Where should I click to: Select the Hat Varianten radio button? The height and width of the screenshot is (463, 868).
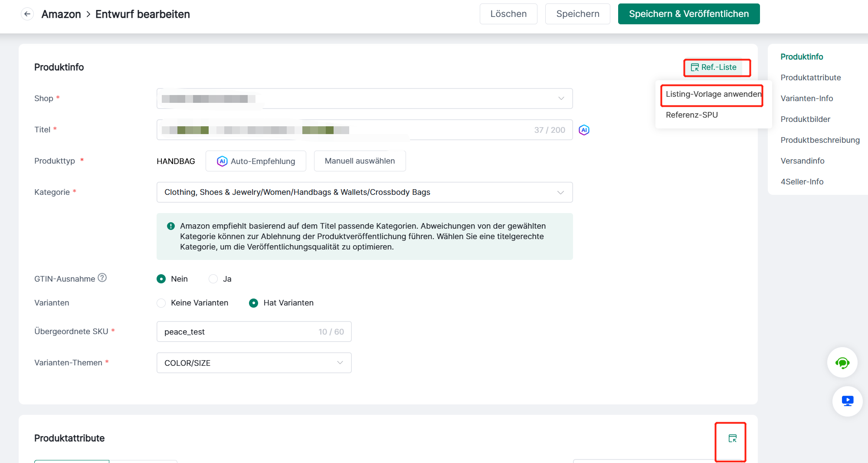tap(254, 303)
